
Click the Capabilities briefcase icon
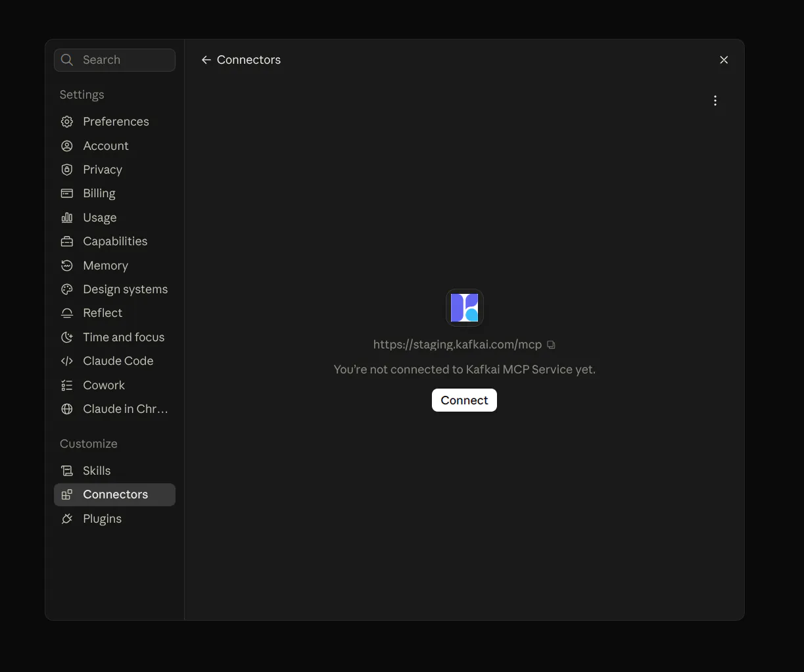tap(67, 241)
